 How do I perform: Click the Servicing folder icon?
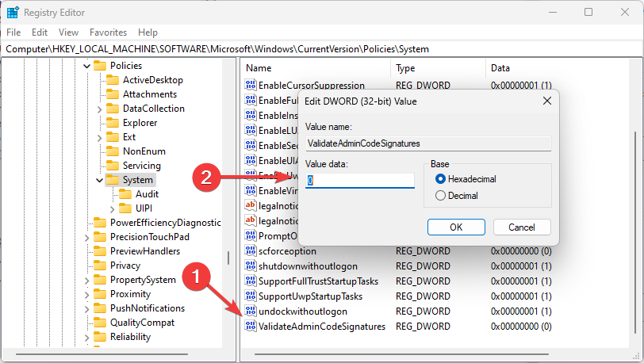coord(113,166)
